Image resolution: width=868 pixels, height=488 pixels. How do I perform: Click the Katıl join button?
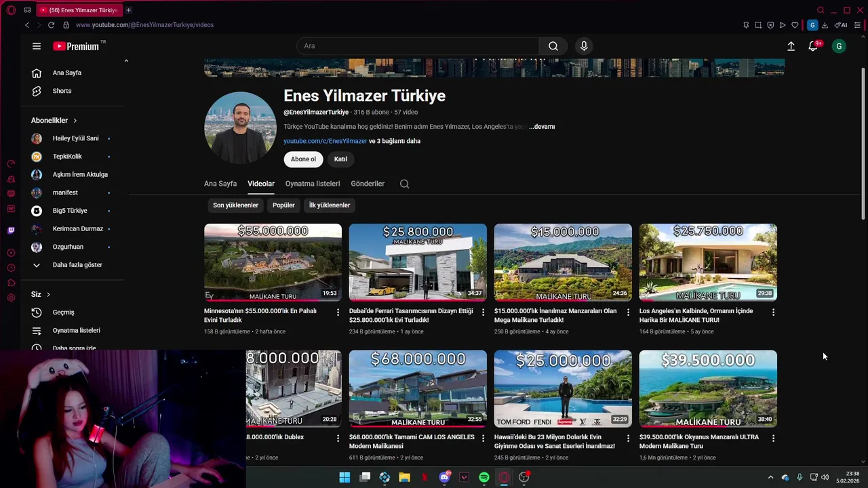tap(340, 159)
